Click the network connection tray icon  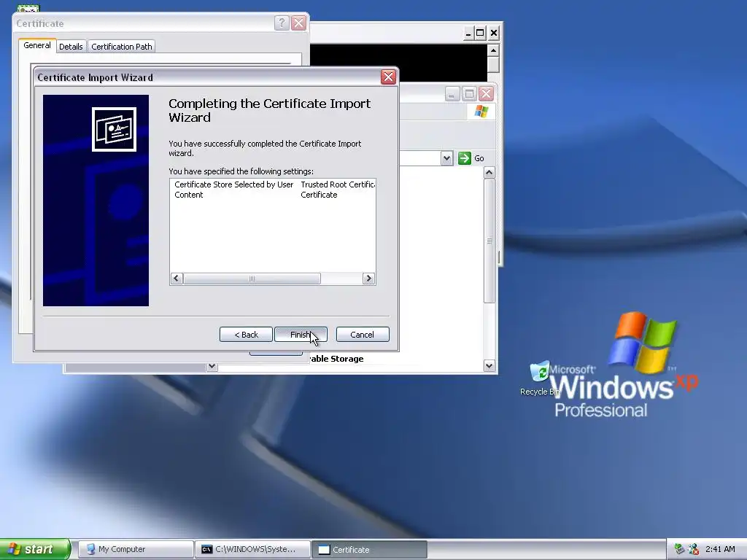click(680, 549)
